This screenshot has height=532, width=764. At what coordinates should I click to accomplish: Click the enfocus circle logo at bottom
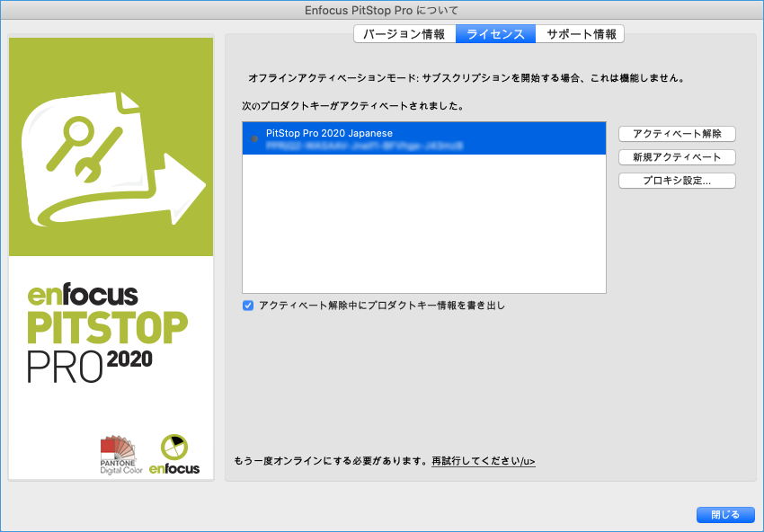pos(174,455)
